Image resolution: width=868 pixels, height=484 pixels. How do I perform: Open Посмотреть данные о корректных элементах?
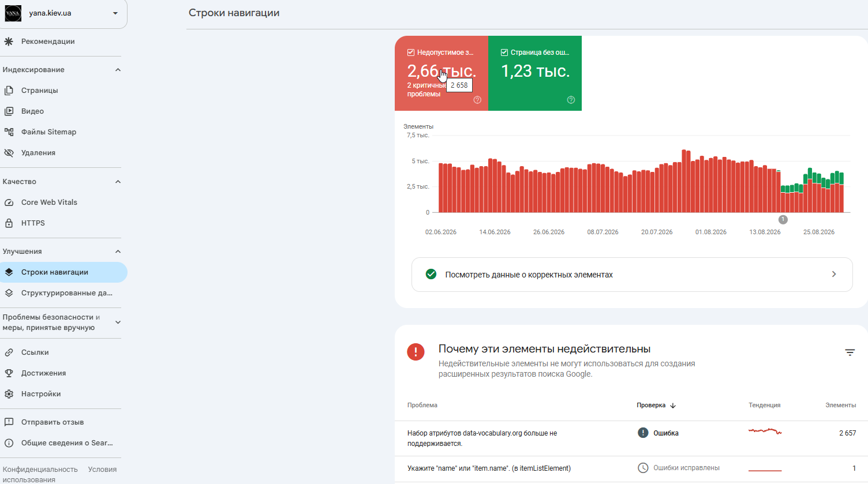632,275
